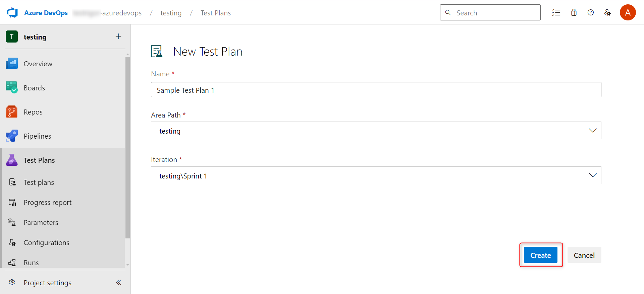Click the sidebar vertical scrollbar

(127, 147)
